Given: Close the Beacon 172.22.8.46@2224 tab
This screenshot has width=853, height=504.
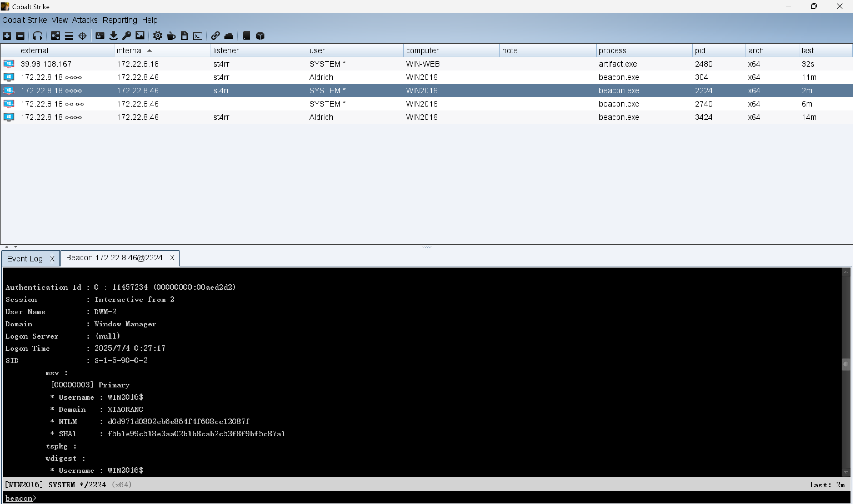Looking at the screenshot, I should point(172,258).
